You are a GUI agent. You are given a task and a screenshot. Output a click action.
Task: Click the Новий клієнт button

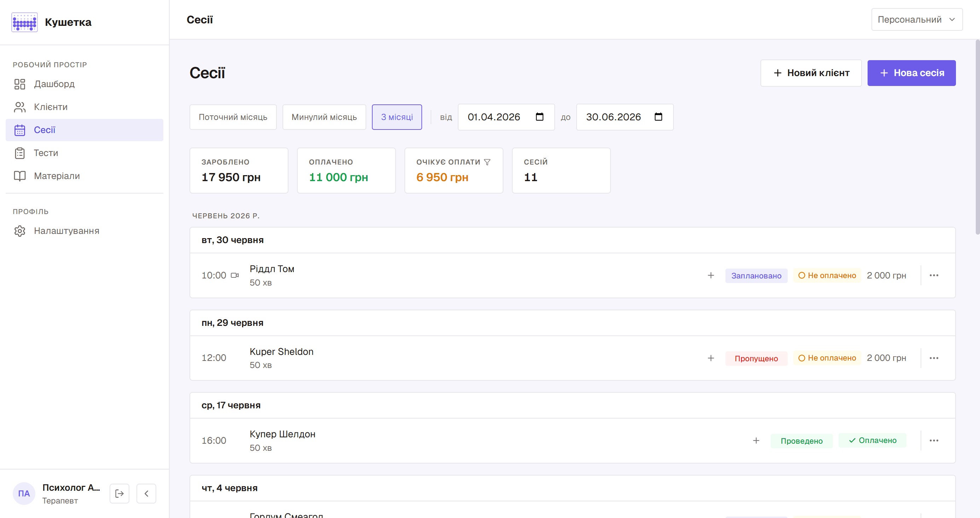point(811,73)
